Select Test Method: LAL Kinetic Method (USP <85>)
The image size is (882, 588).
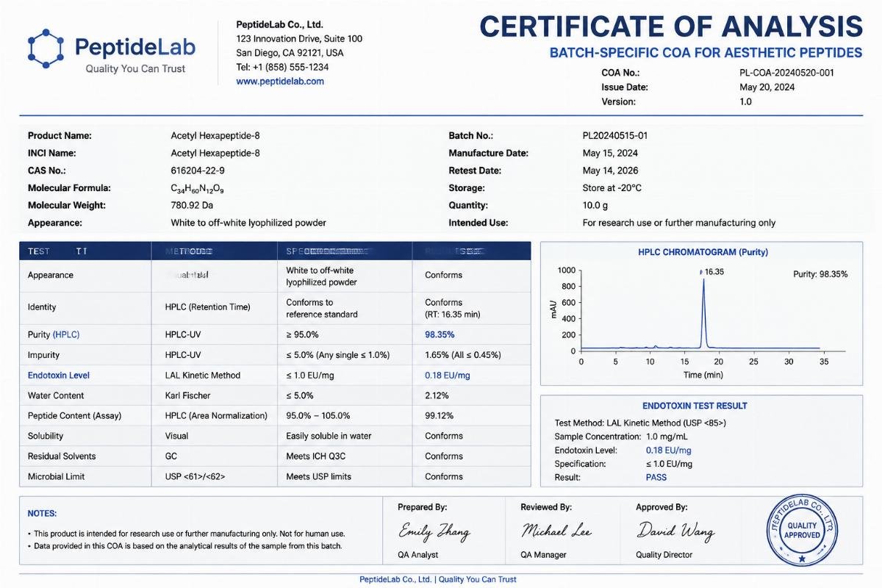[x=640, y=423]
